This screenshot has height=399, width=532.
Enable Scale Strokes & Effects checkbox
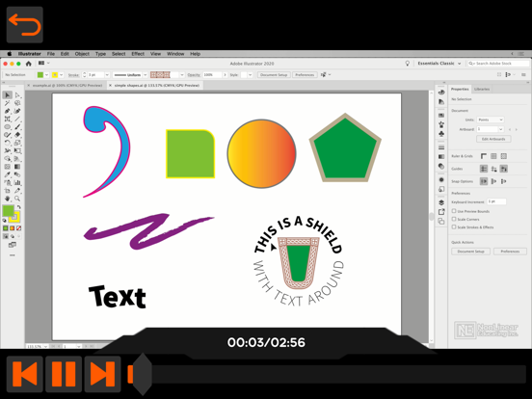(454, 226)
